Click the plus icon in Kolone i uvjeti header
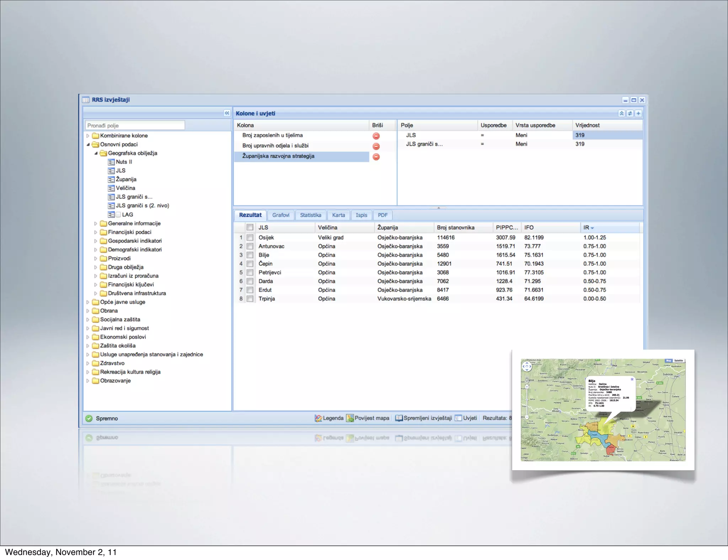This screenshot has height=560, width=728. [638, 113]
